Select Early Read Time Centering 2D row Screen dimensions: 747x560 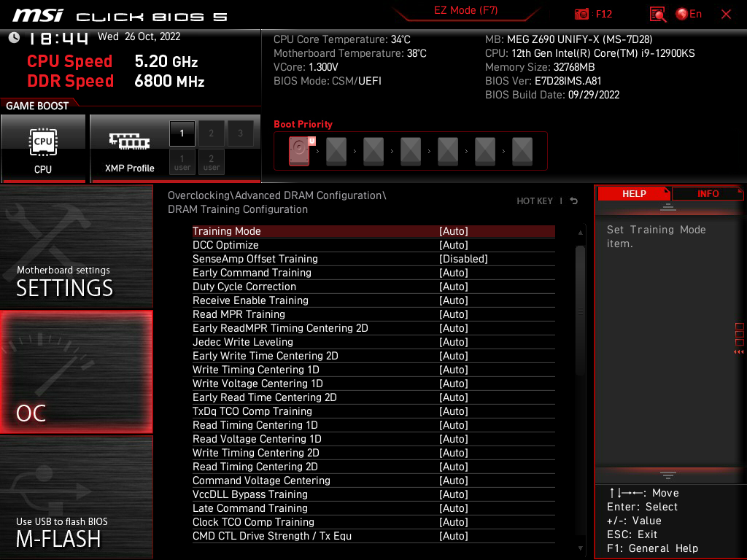click(x=373, y=397)
